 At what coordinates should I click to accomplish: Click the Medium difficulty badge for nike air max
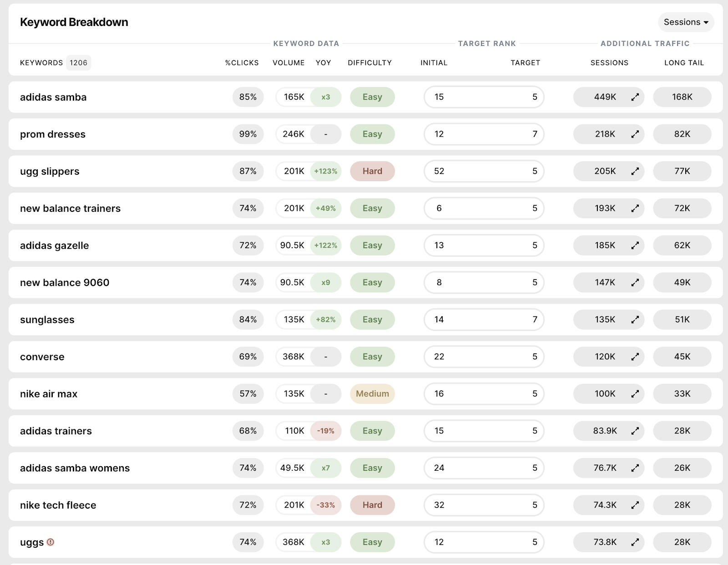(x=372, y=394)
